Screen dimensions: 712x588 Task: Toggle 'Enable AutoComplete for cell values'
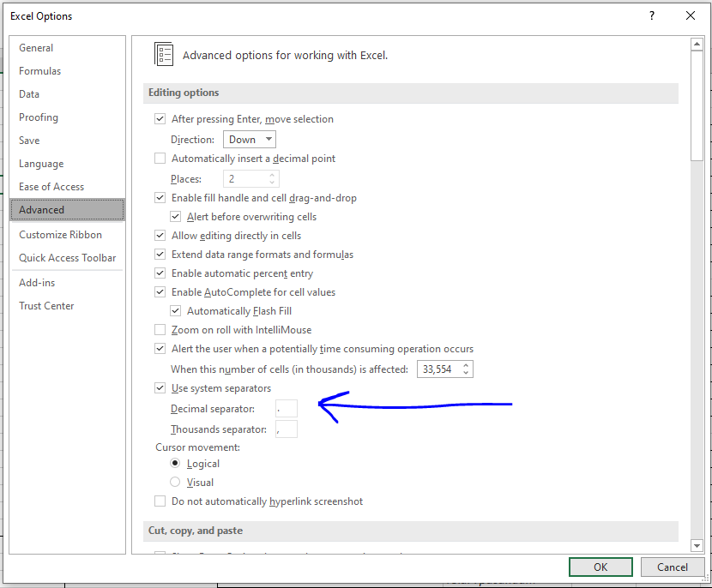coord(160,292)
